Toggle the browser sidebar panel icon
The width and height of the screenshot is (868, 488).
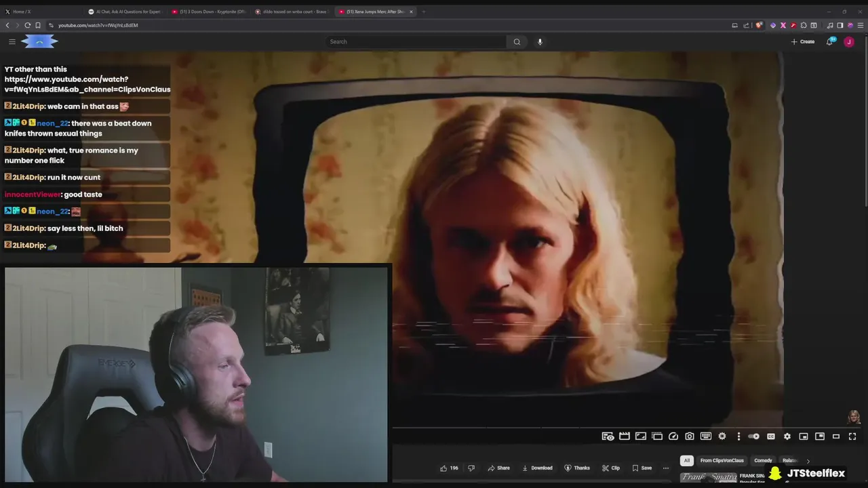point(840,25)
